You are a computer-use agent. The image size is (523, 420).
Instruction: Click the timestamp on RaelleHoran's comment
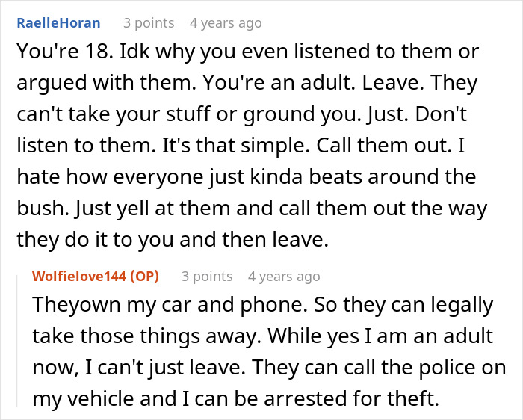coord(226,23)
